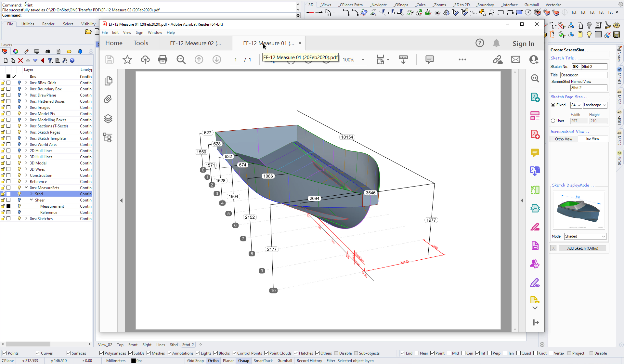This screenshot has height=364, width=624.
Task: Go to previous page arrow in Acrobat
Action: 199,59
